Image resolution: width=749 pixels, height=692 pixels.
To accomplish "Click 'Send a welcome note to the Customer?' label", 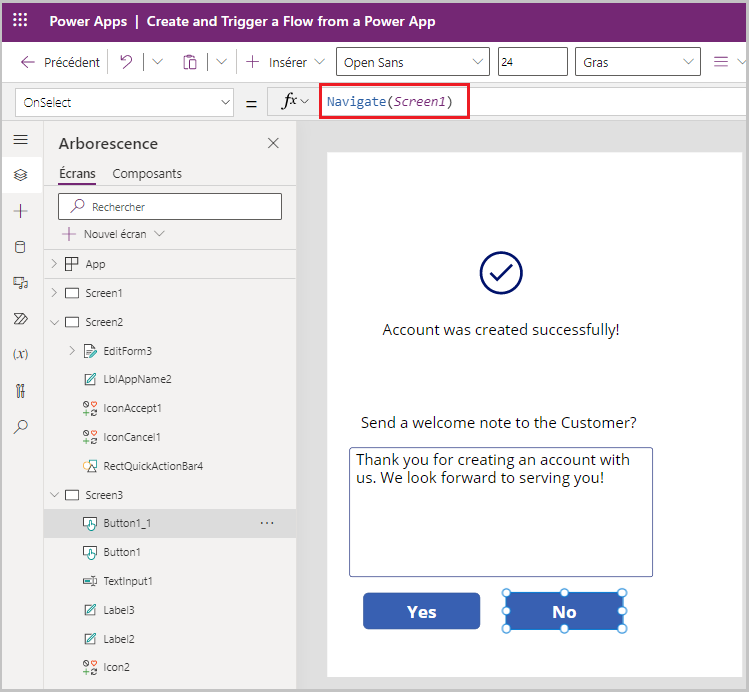I will pos(499,423).
